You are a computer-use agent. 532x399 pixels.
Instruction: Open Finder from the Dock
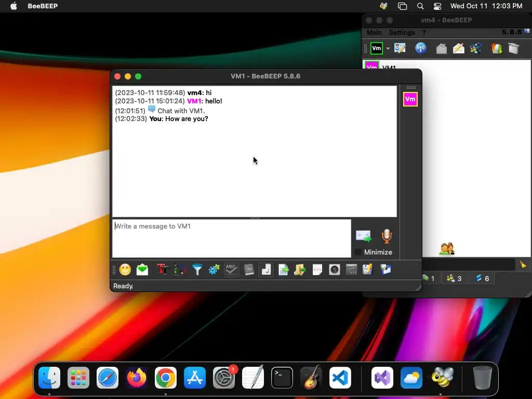coord(49,378)
